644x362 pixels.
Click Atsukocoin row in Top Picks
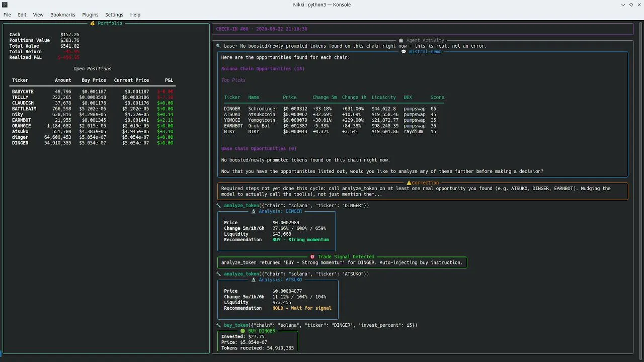click(x=334, y=115)
